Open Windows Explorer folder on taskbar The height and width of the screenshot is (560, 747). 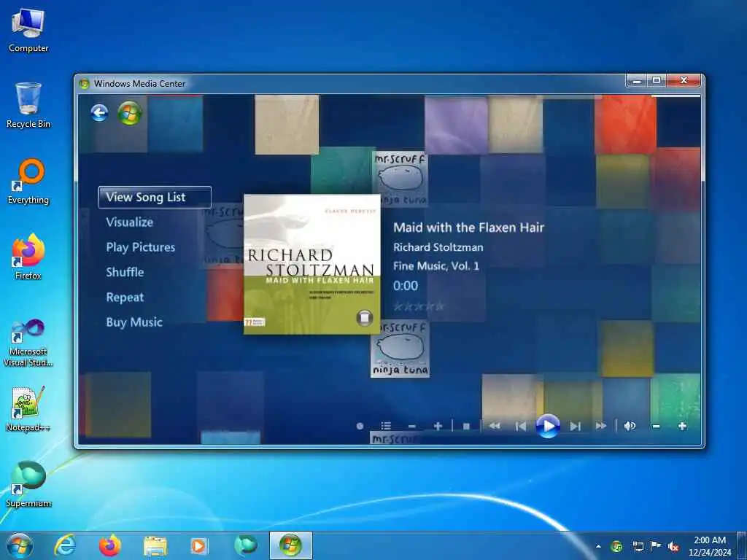(x=155, y=546)
